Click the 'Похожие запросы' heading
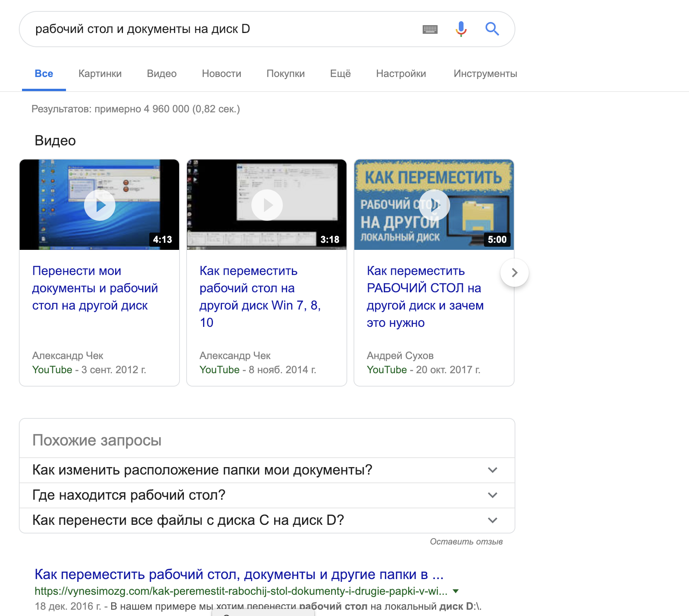This screenshot has height=616, width=689. pos(97,440)
